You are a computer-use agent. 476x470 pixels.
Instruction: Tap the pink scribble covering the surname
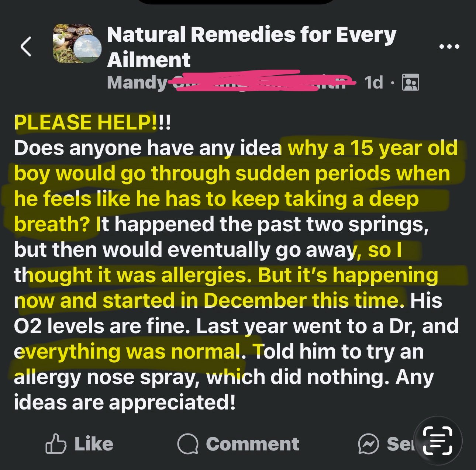tap(258, 81)
